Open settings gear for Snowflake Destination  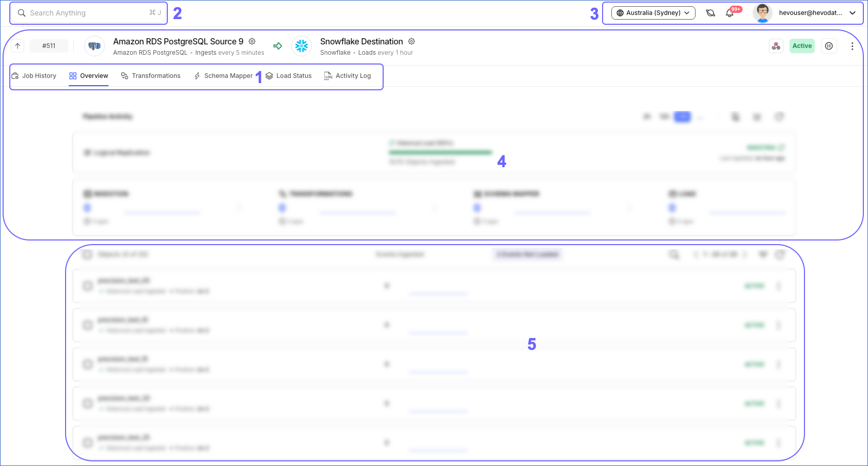412,41
